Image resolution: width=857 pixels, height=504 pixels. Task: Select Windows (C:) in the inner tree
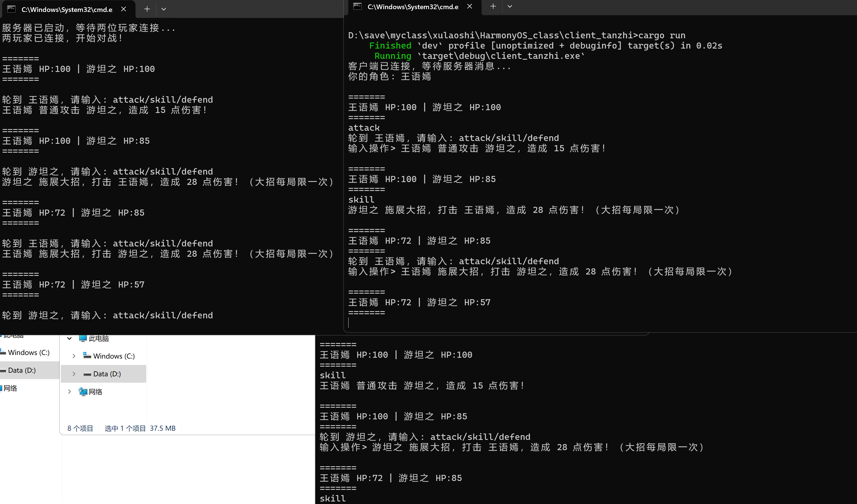[114, 356]
